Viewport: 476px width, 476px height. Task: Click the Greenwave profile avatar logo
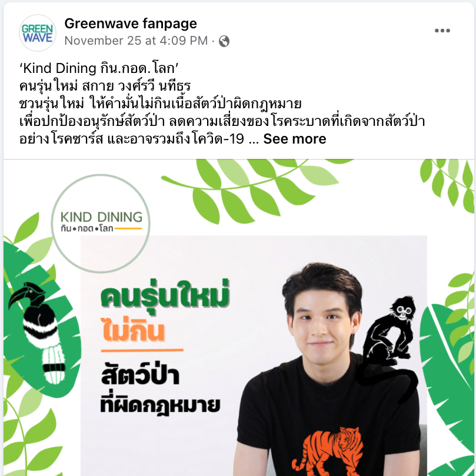click(38, 33)
